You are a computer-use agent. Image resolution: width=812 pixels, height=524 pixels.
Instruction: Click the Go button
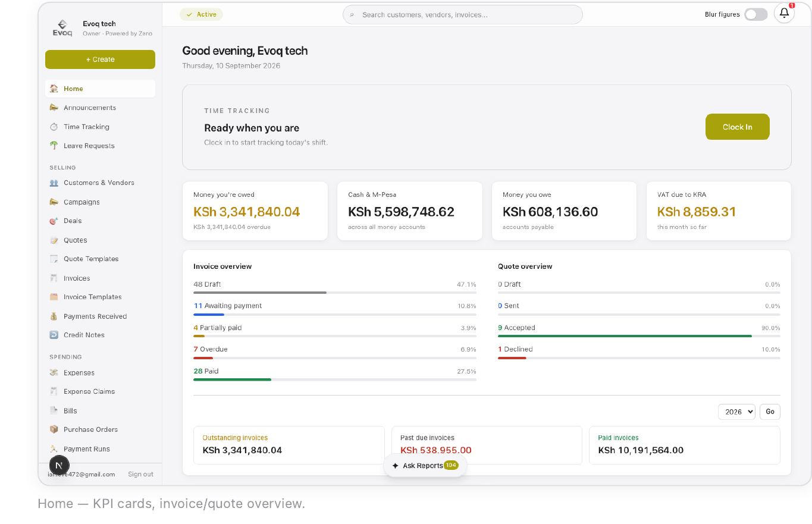click(x=770, y=412)
